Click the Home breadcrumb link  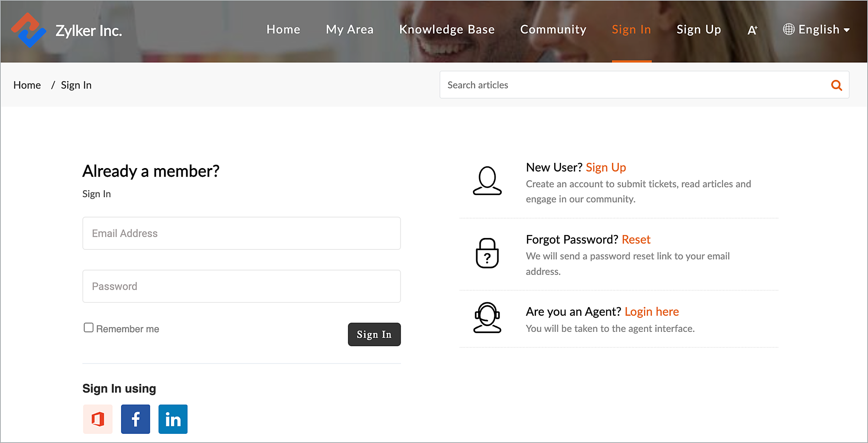click(27, 85)
